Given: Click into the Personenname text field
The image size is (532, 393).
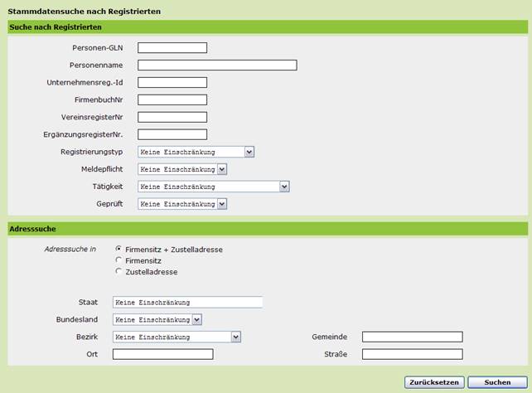Looking at the screenshot, I should point(217,65).
